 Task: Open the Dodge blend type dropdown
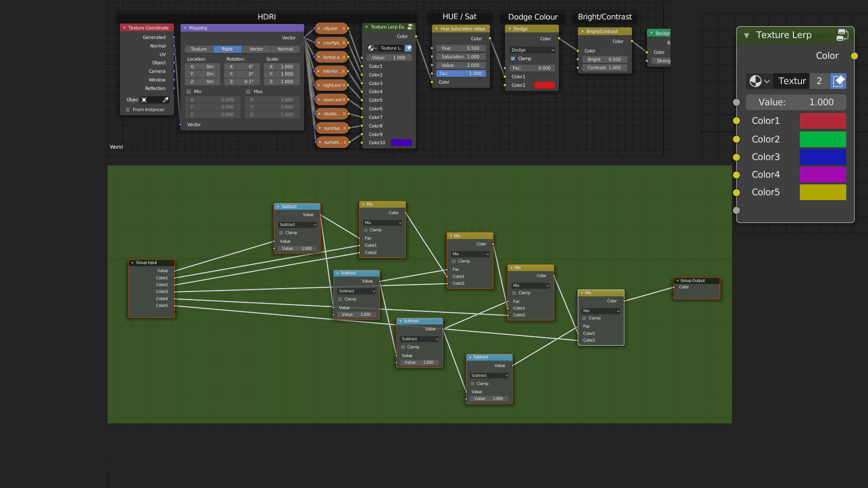point(533,50)
